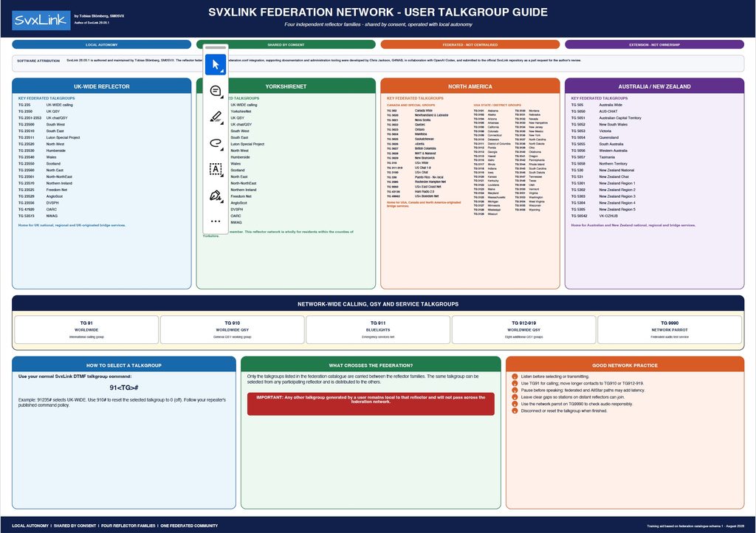
Task: Click the 'NORTH AMERICA' panel heading
Action: click(470, 86)
